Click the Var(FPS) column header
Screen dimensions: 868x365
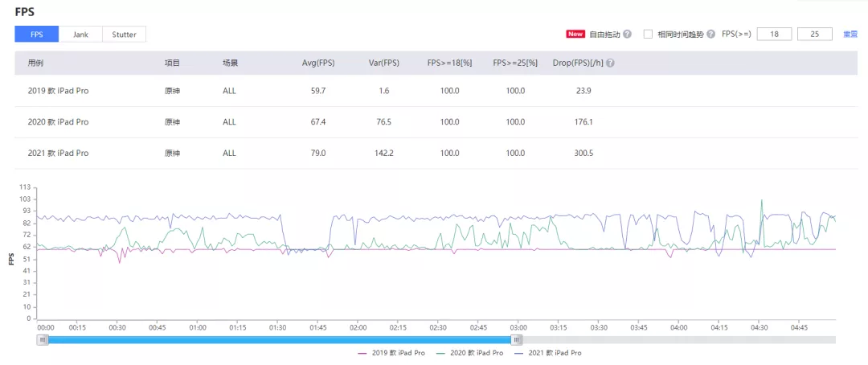coord(383,64)
